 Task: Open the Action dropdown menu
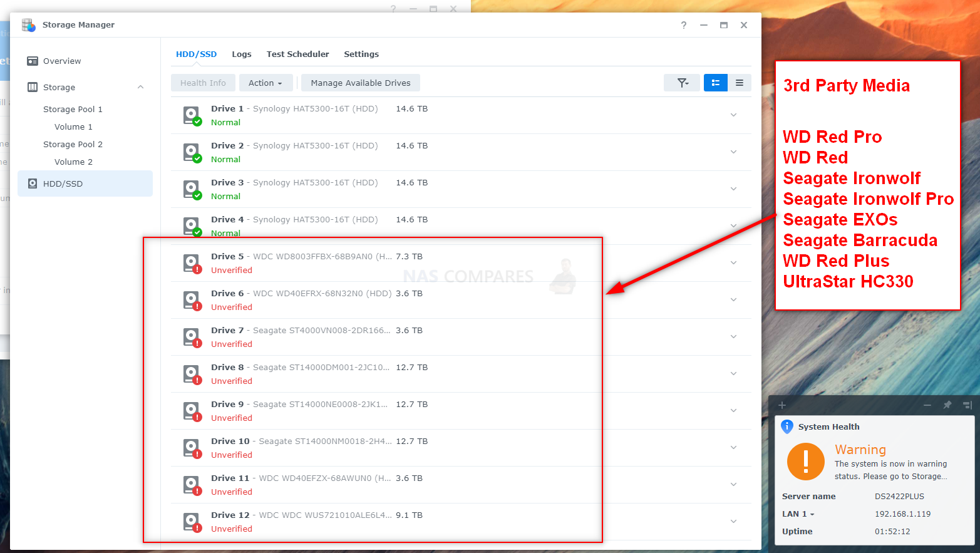coord(266,83)
